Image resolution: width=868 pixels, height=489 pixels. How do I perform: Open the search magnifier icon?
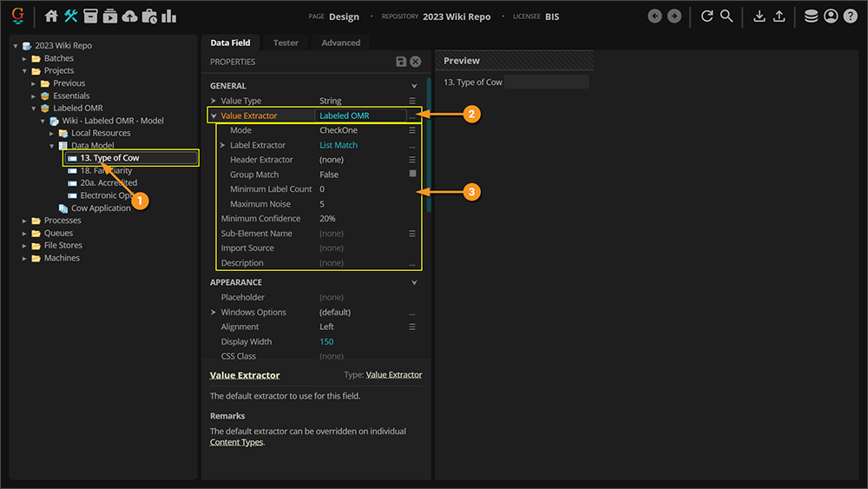[x=727, y=17]
